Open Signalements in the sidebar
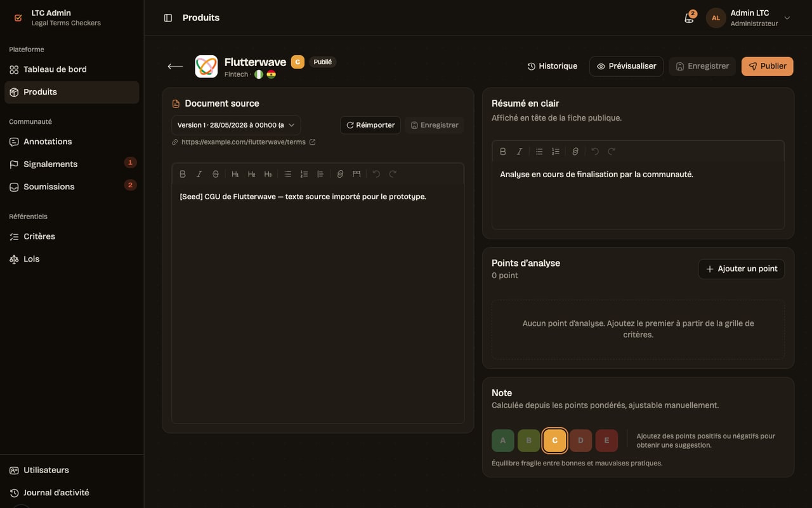The height and width of the screenshot is (508, 812). [x=72, y=164]
